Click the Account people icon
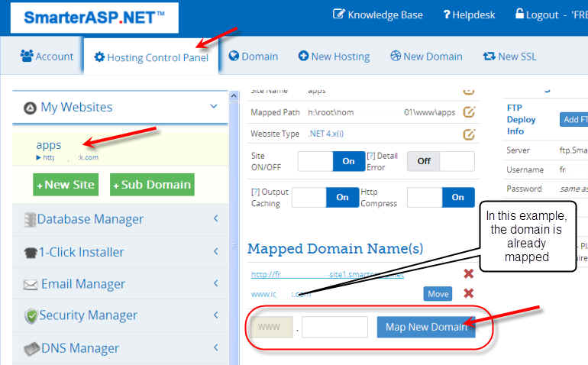Viewport: 588px width, 365px height. (26, 56)
